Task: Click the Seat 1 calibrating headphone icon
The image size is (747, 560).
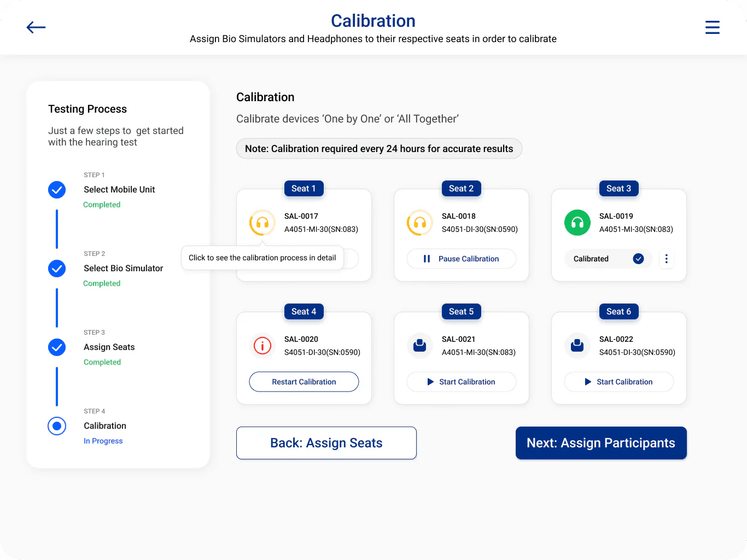Action: (x=262, y=223)
